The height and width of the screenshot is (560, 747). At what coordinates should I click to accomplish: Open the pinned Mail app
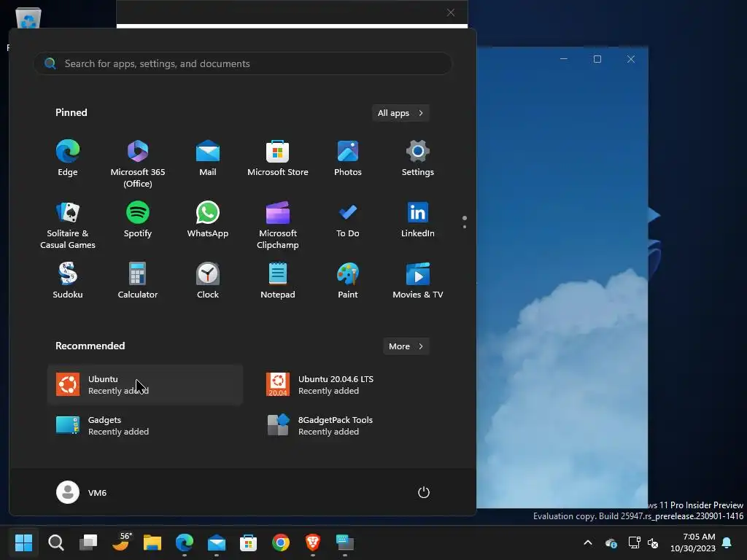click(208, 159)
